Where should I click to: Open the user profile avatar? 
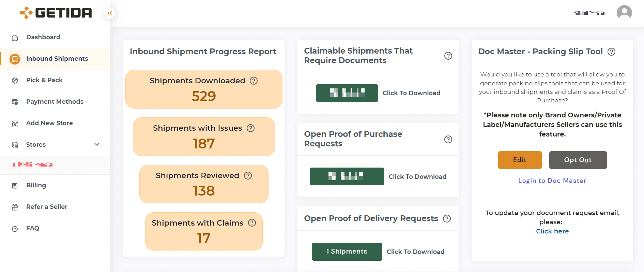pyautogui.click(x=624, y=13)
